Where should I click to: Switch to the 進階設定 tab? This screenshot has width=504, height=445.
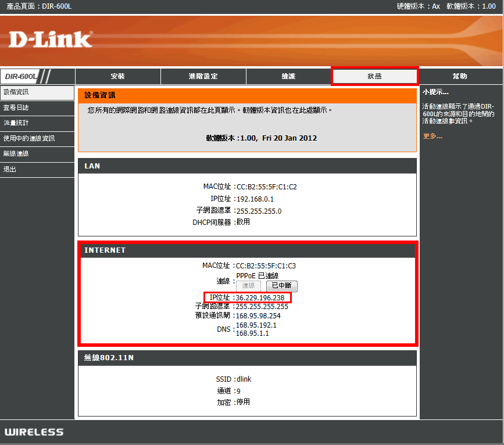point(203,77)
